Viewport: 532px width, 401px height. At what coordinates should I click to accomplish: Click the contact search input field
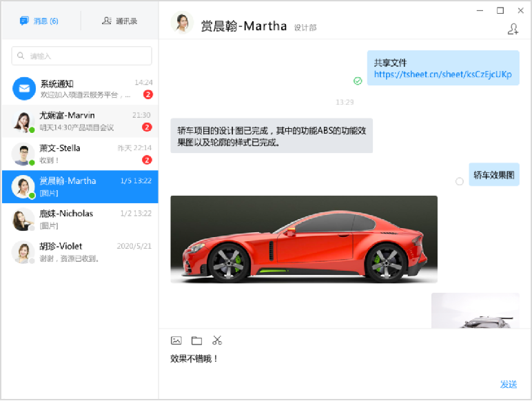[86, 56]
